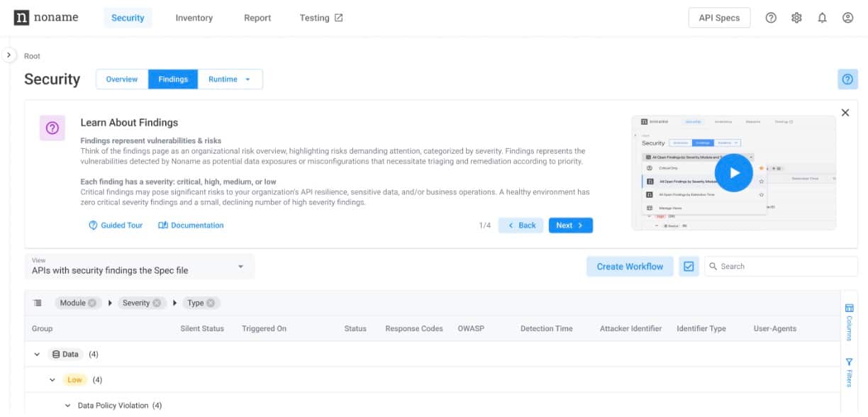Remove the Severity grouping chip
Viewport: 868px width, 417px height.
pyautogui.click(x=156, y=303)
